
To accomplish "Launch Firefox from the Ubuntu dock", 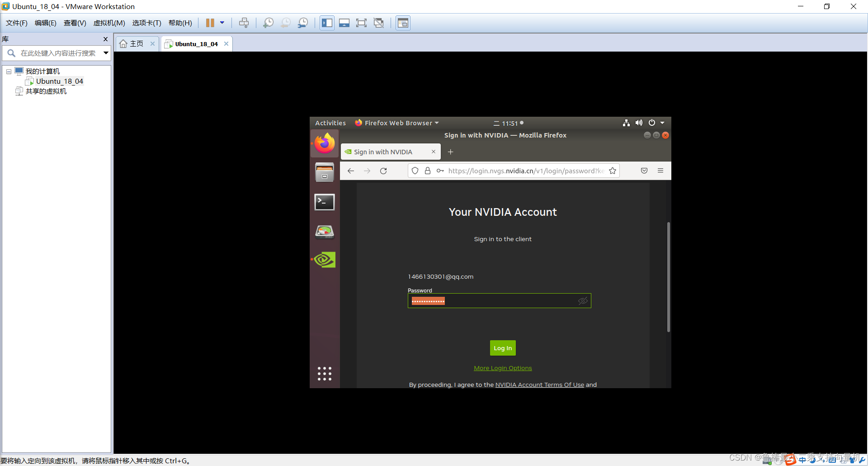I will 325,143.
